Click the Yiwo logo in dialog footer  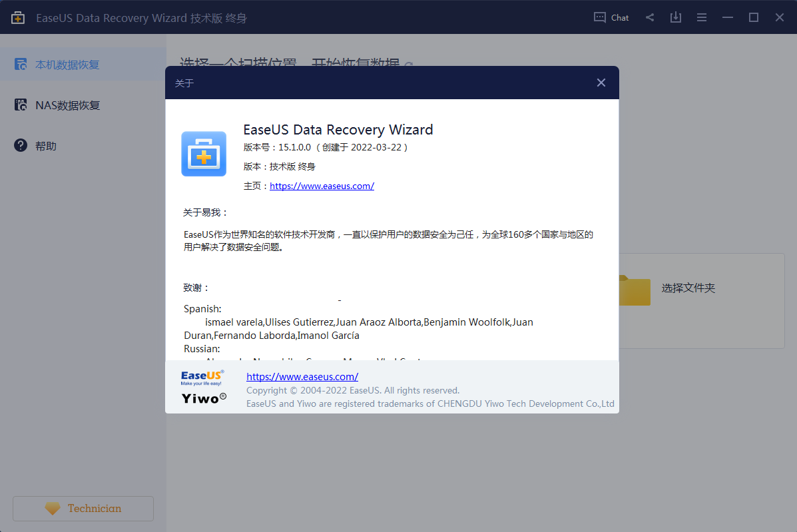[x=204, y=398]
